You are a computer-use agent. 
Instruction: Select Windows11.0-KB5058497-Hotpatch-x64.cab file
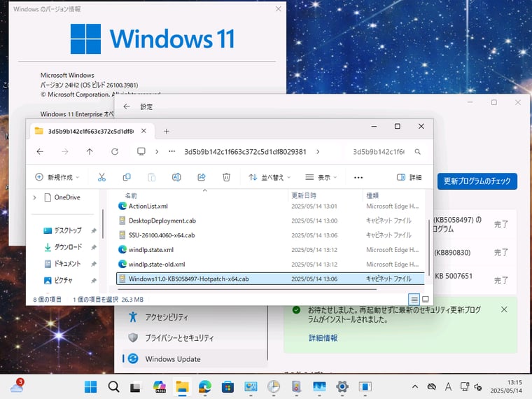[x=270, y=279]
